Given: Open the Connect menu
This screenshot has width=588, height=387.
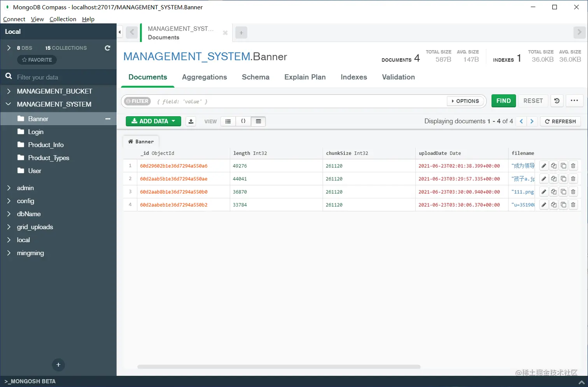Looking at the screenshot, I should [x=14, y=19].
